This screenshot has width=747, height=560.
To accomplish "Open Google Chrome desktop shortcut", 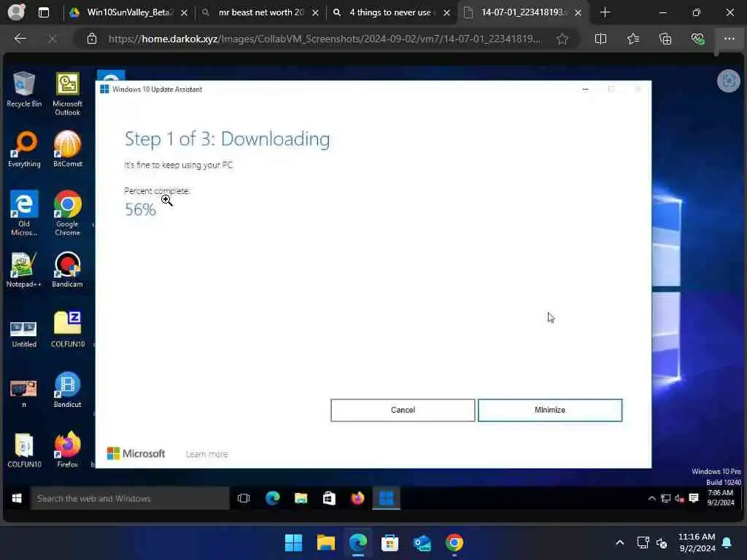I will click(x=67, y=214).
